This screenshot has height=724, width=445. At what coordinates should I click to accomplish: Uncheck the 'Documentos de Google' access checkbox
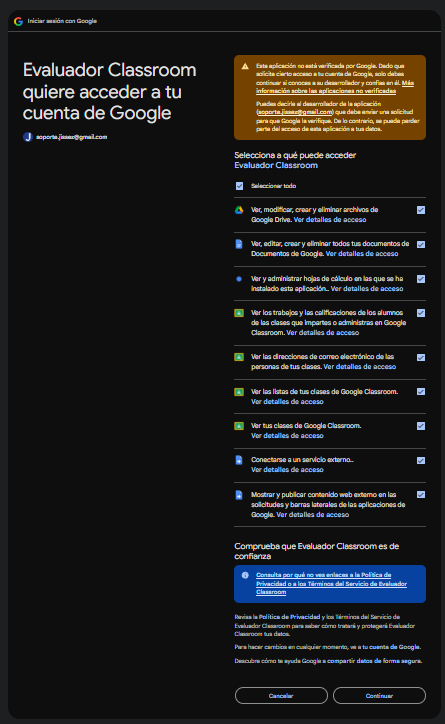point(421,245)
